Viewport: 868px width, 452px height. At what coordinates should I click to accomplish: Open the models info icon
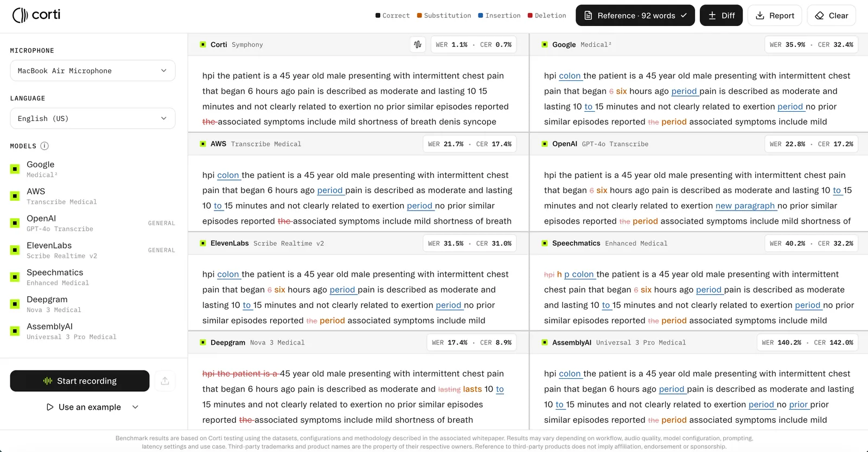[x=44, y=146]
